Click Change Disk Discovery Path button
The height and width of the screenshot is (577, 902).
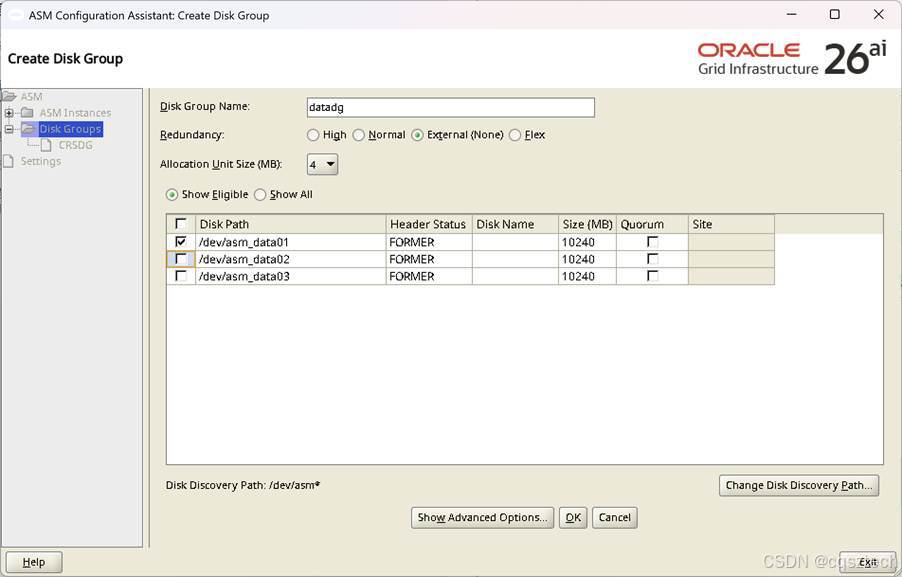click(x=799, y=485)
